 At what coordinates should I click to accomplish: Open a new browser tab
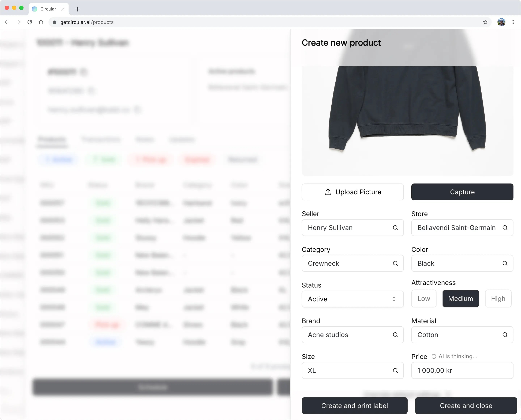[x=77, y=9]
